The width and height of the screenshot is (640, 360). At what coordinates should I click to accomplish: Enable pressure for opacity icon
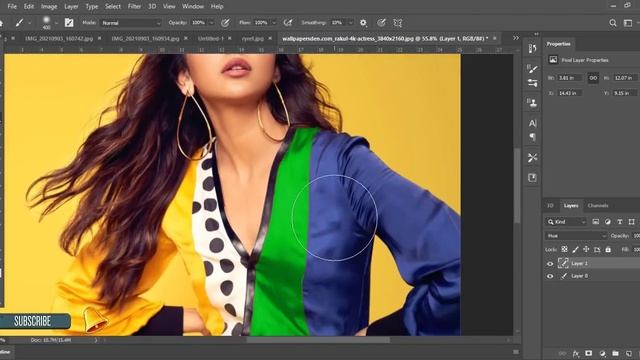coord(225,23)
